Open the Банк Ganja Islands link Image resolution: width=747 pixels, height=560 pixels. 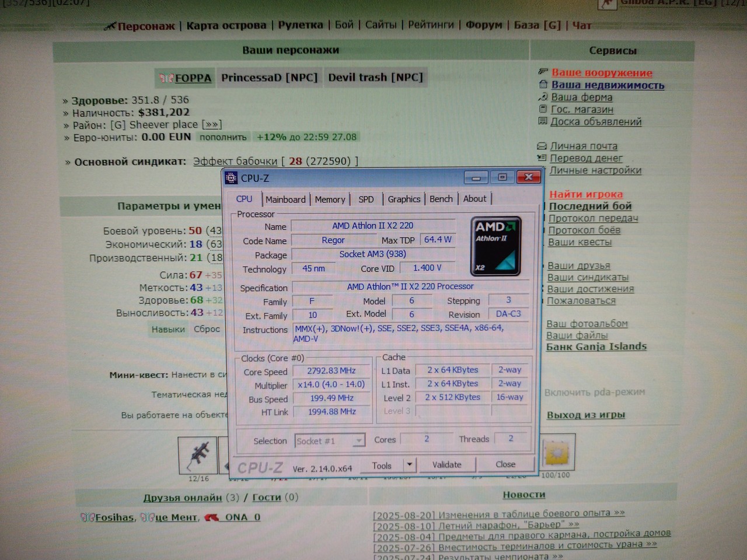pos(596,346)
